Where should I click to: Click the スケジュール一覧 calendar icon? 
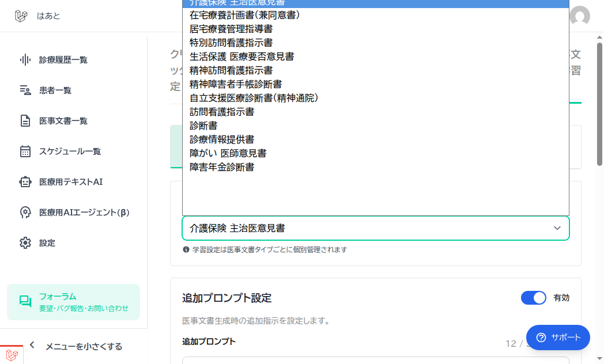25,151
